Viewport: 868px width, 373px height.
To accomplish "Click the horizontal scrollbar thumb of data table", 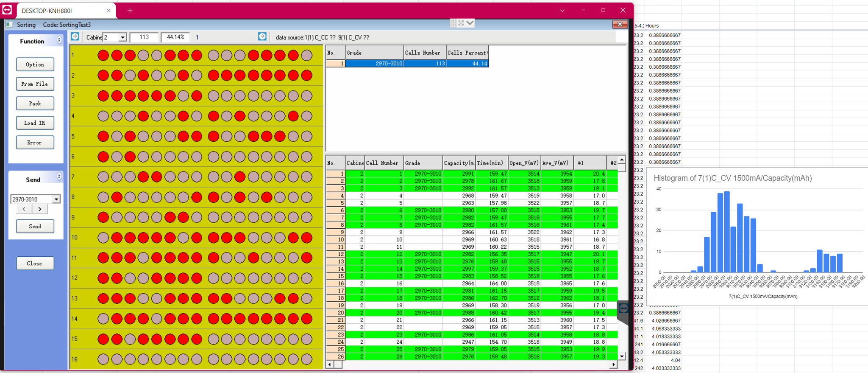I will [338, 365].
